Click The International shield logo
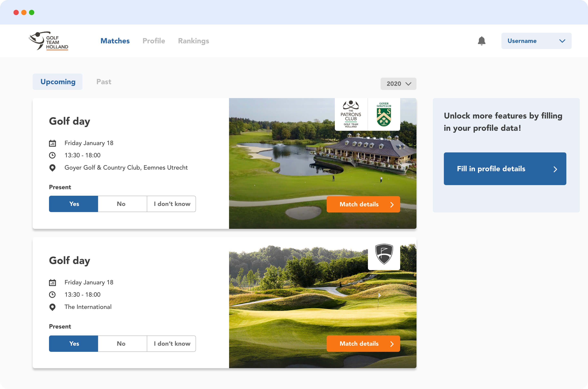The width and height of the screenshot is (588, 389). (384, 254)
